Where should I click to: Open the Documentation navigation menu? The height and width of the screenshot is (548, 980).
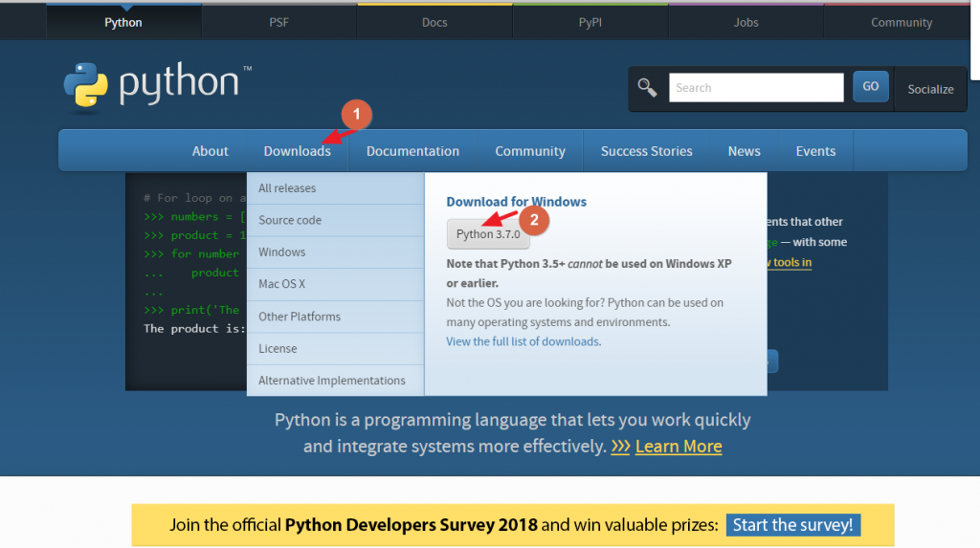(412, 151)
